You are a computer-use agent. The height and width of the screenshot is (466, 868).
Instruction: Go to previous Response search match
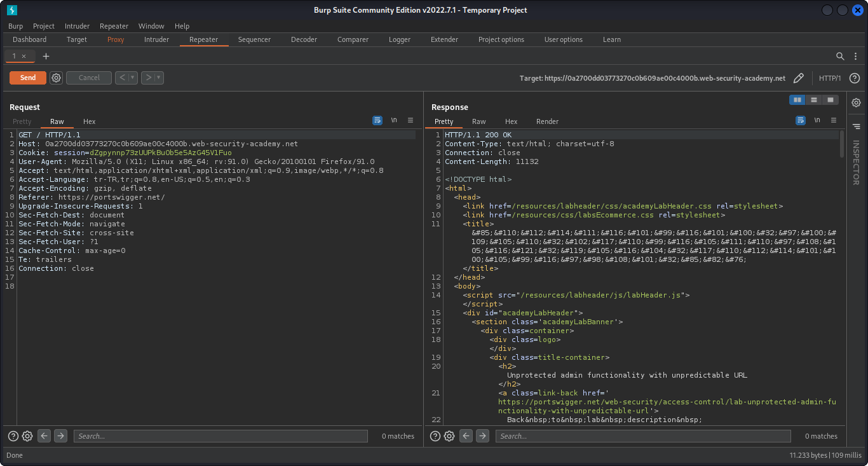pos(466,436)
